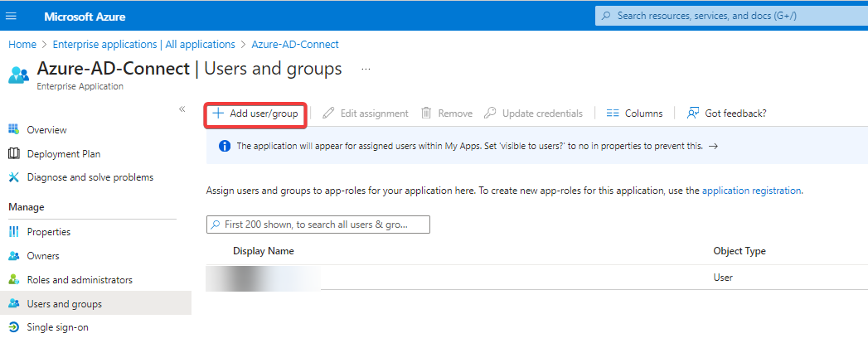Viewport: 868px width, 343px height.
Task: Open the ellipsis more options menu
Action: [366, 69]
